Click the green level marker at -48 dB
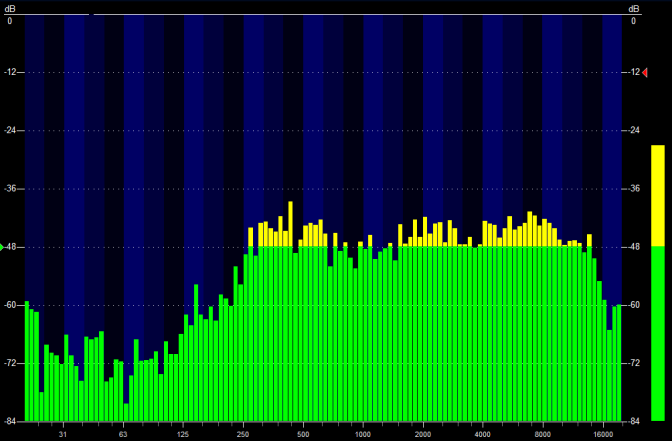672x441 pixels. pyautogui.click(x=2, y=247)
